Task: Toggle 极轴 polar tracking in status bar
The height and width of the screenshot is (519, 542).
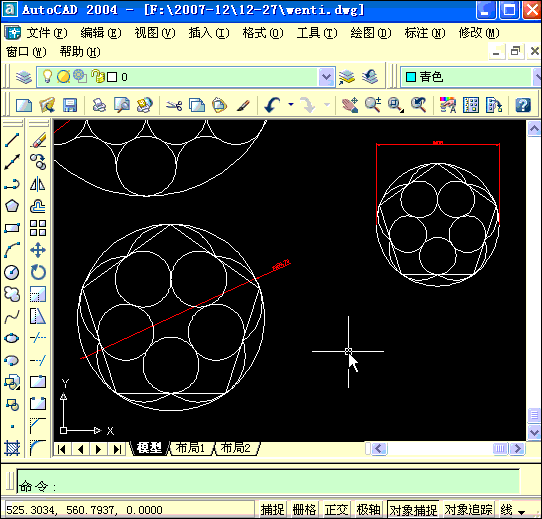Action: point(368,510)
